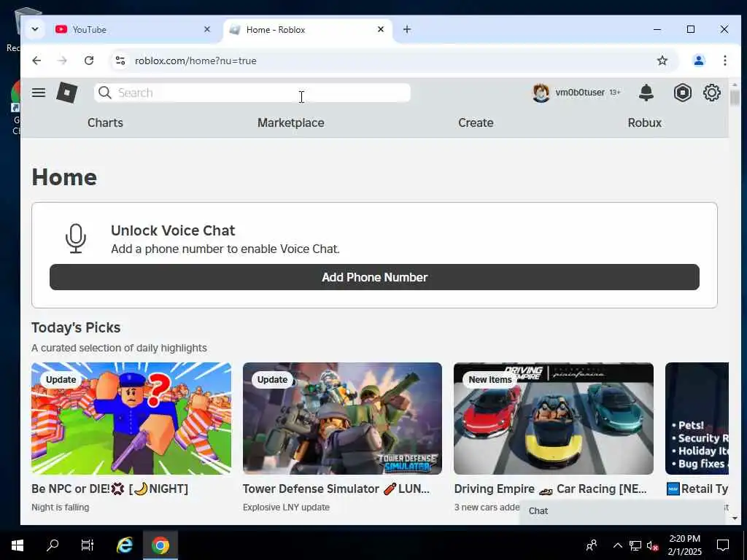747x560 pixels.
Task: Open the Windows action center notifications
Action: click(723, 545)
